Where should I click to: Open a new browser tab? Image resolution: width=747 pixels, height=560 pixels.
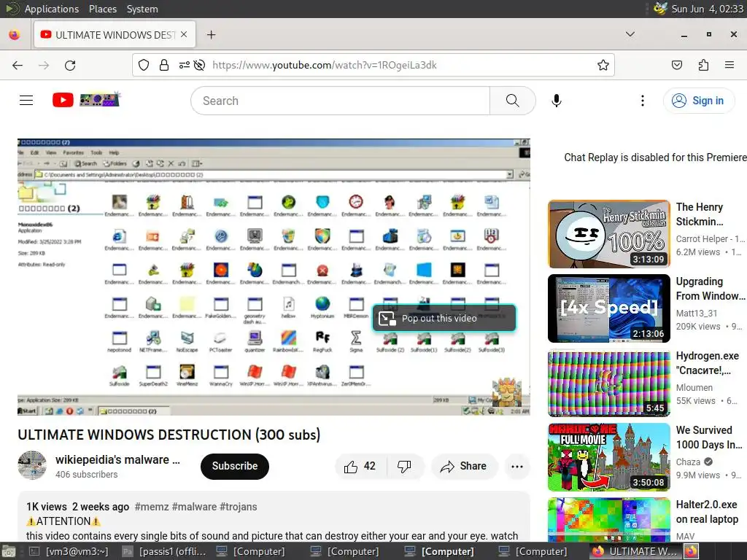(211, 35)
